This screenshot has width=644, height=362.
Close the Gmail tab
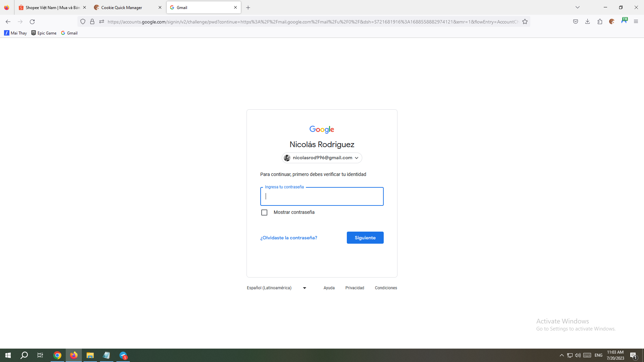point(235,7)
